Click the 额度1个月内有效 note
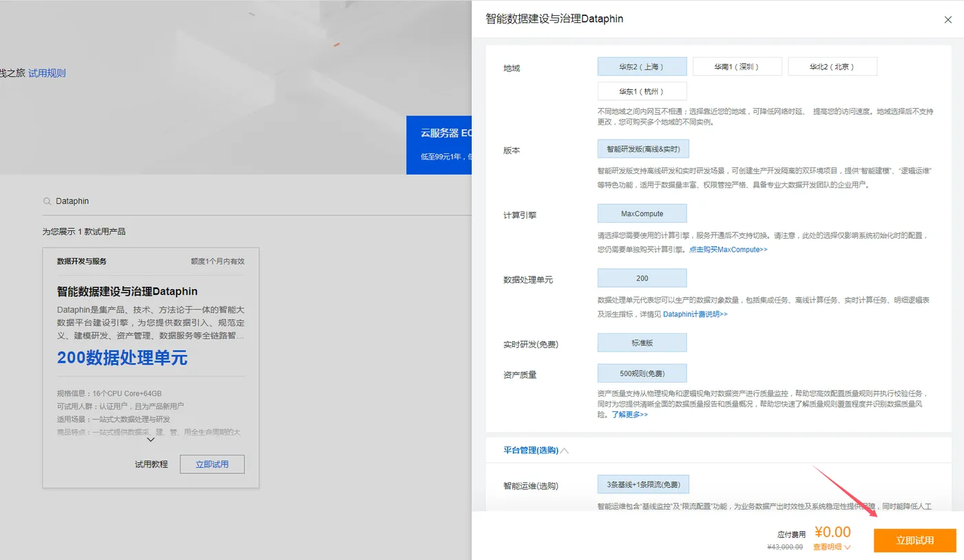Image resolution: width=964 pixels, height=560 pixels. 218,261
